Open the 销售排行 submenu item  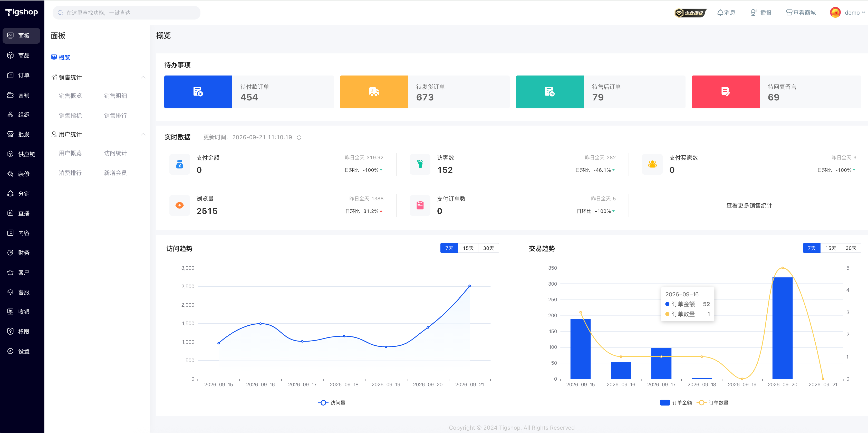(115, 116)
